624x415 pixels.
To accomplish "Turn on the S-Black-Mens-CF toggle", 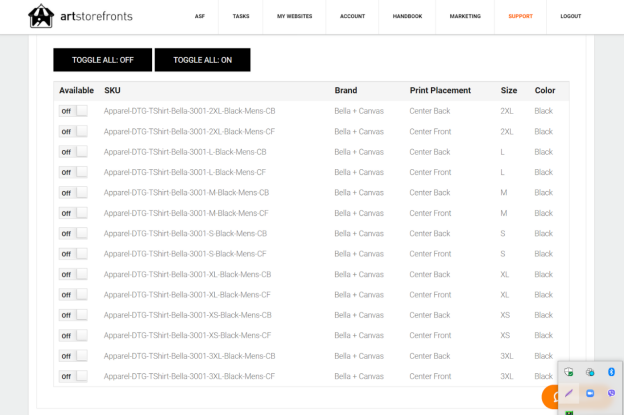I will tap(73, 254).
